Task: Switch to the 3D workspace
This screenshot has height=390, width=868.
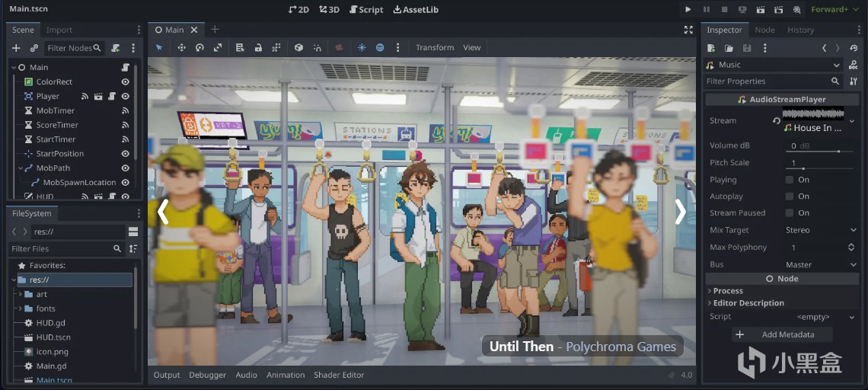Action: click(329, 9)
